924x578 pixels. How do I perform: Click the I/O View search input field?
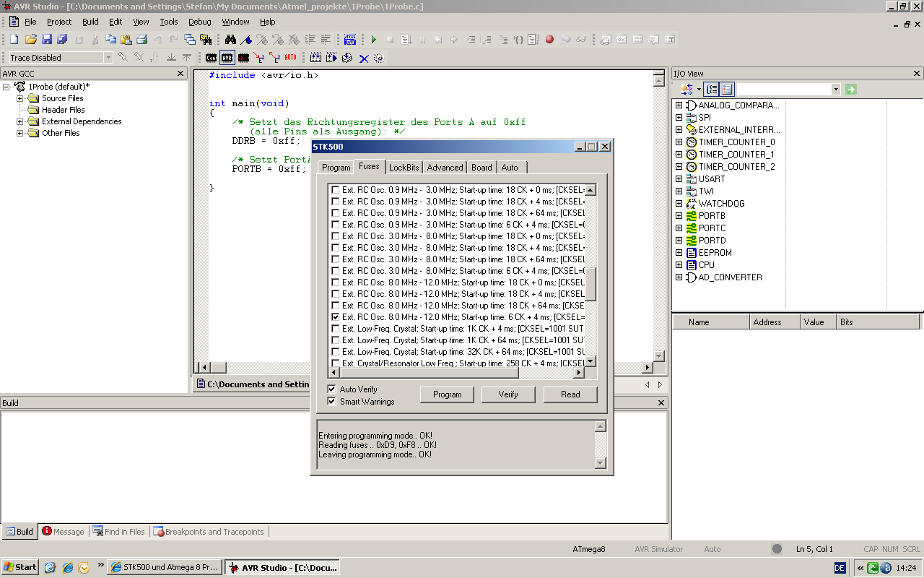tap(784, 89)
